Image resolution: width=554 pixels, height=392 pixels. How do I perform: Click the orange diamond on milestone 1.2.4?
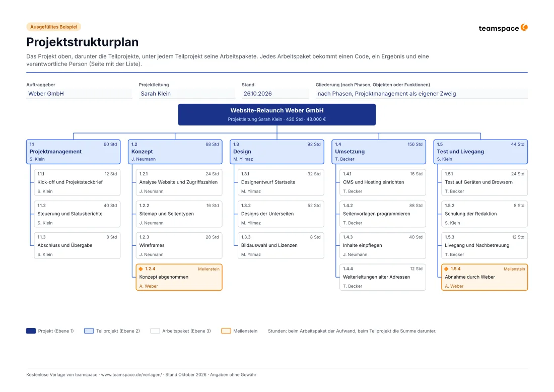[141, 269]
